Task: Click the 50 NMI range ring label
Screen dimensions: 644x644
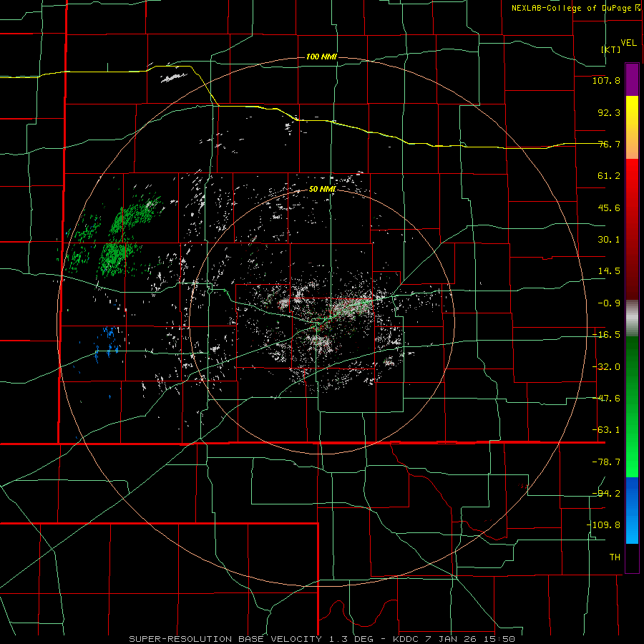Action: 323,189
